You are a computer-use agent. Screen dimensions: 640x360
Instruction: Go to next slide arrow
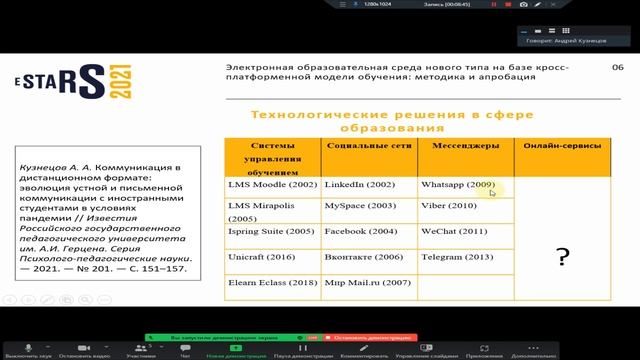[x=29, y=300]
